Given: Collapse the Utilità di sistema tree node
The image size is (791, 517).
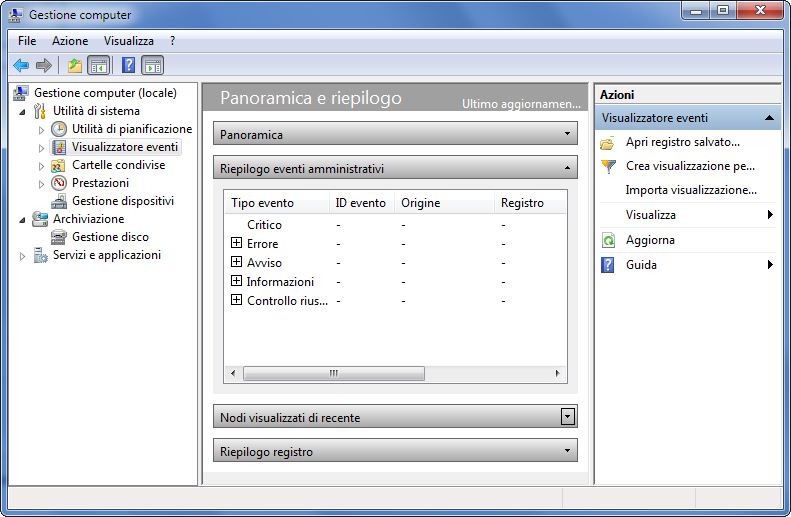Looking at the screenshot, I should pos(22,111).
